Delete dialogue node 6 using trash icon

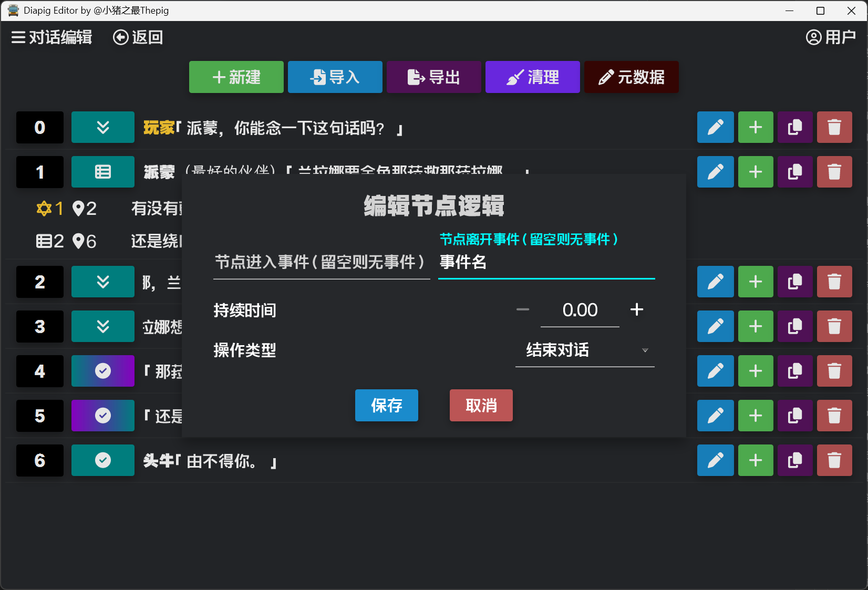[834, 460]
